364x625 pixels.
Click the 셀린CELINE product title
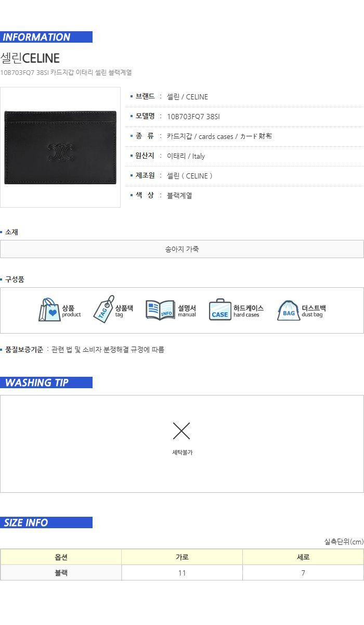point(30,58)
